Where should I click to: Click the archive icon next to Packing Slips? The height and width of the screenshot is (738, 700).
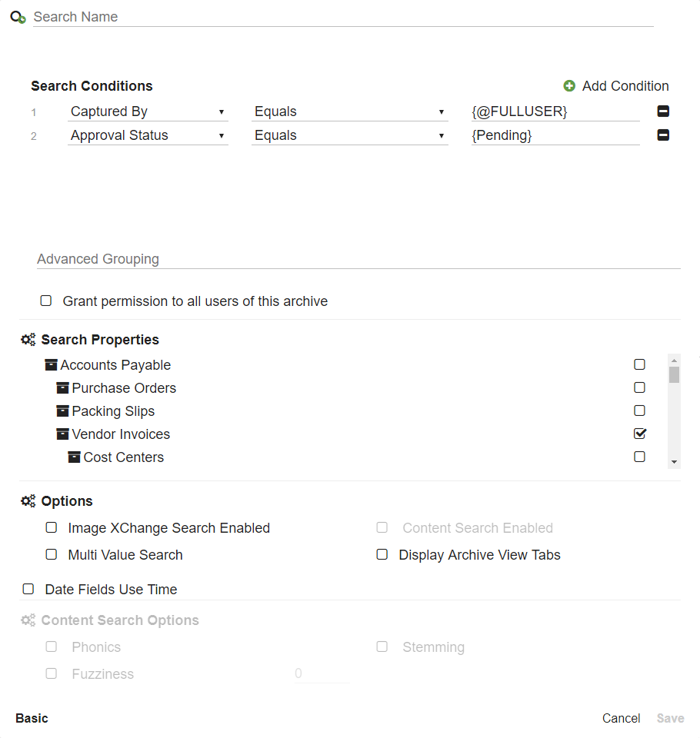point(62,410)
